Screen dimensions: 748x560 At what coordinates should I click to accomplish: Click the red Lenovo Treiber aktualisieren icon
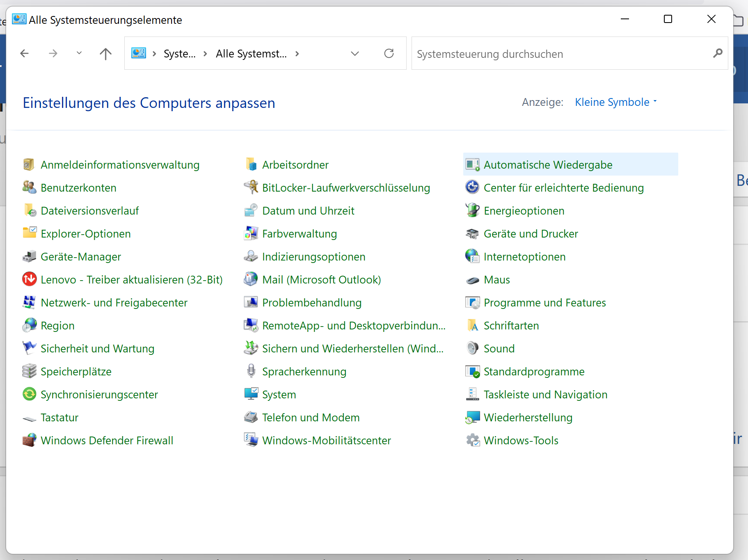pyautogui.click(x=29, y=279)
